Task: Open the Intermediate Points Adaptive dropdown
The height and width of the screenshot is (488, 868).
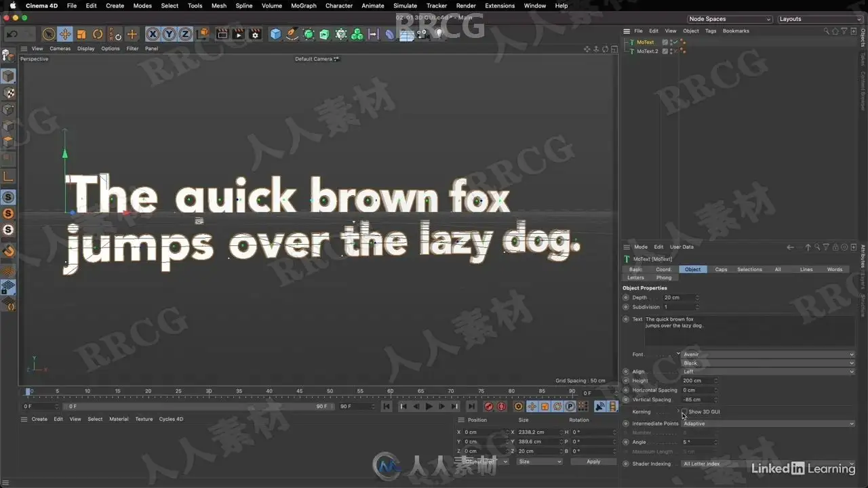Action: 768,424
